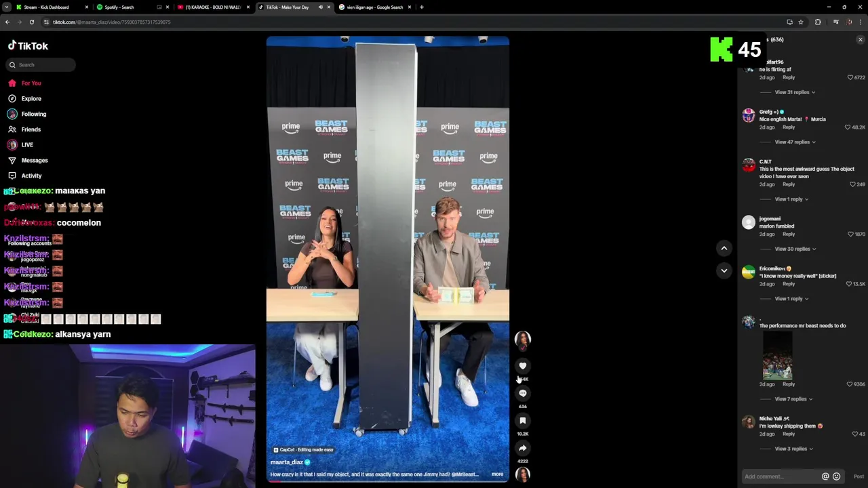
Task: Reply to Niche Yali's comment
Action: point(789,434)
